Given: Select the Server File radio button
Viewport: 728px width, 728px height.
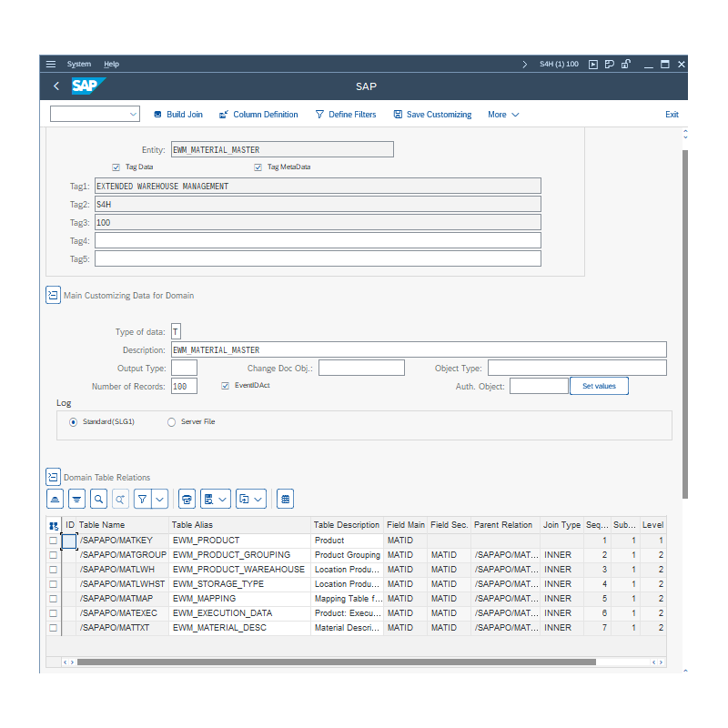Looking at the screenshot, I should 170,421.
